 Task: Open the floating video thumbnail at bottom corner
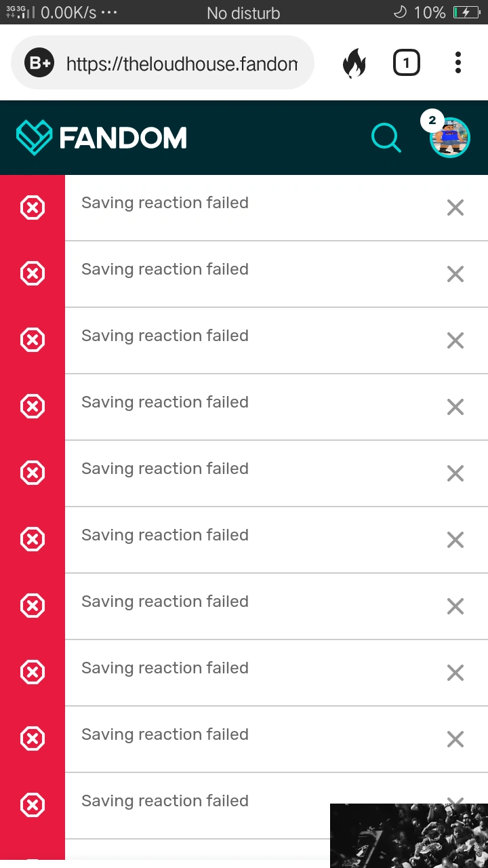pyautogui.click(x=409, y=835)
